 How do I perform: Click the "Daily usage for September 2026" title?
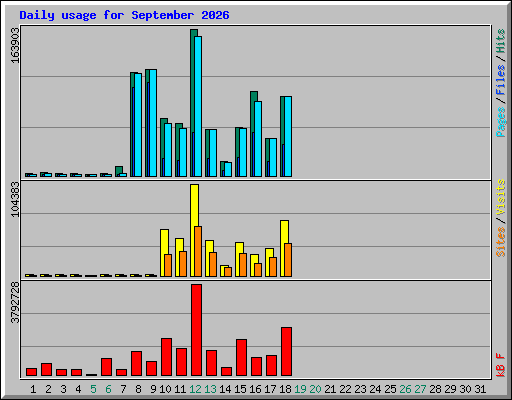[x=124, y=15]
